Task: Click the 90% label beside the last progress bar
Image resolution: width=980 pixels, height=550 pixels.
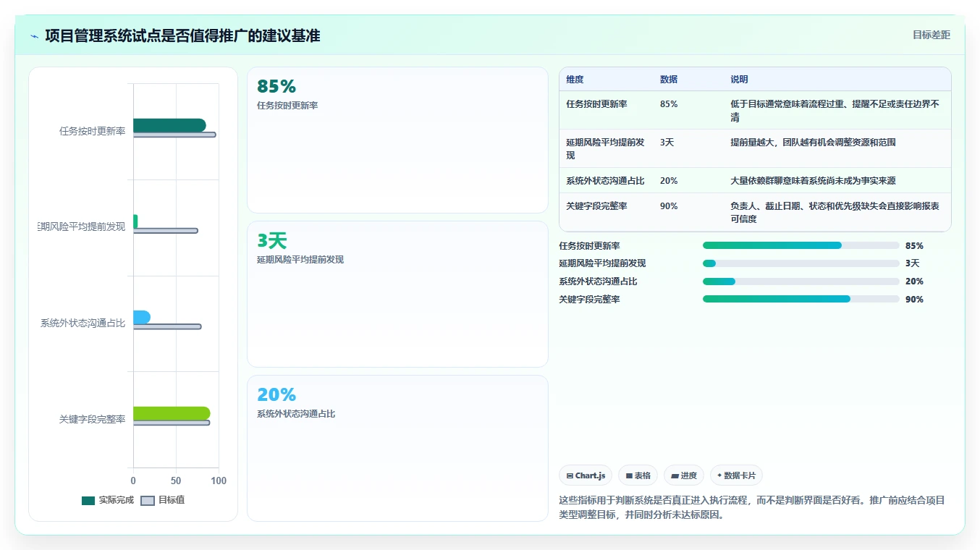Action: pos(914,300)
